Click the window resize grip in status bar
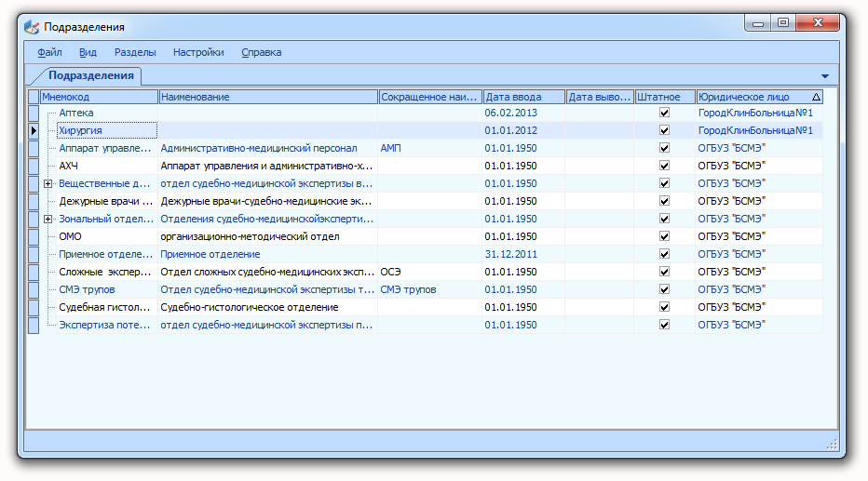 pos(832,445)
